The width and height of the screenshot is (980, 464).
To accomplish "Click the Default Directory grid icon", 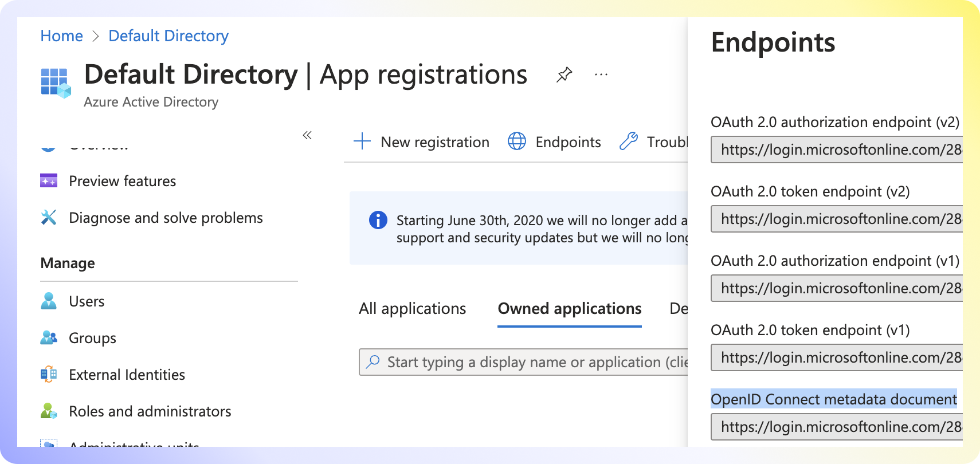I will point(56,82).
